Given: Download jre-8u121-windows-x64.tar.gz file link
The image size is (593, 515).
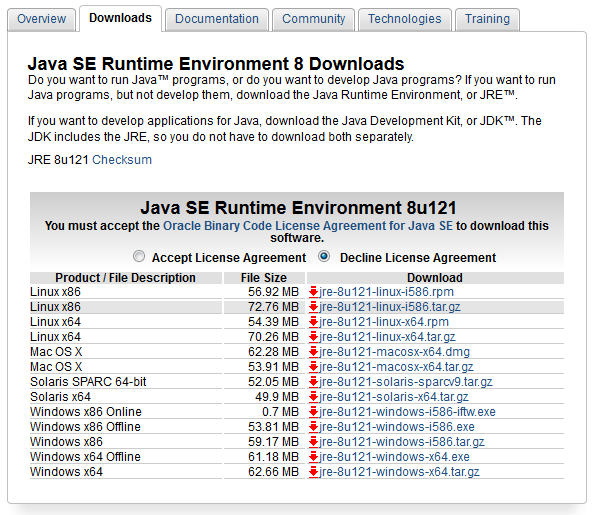Looking at the screenshot, I should pyautogui.click(x=399, y=472).
